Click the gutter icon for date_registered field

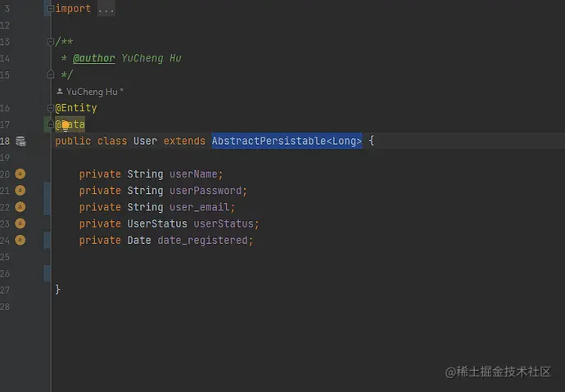pos(20,240)
